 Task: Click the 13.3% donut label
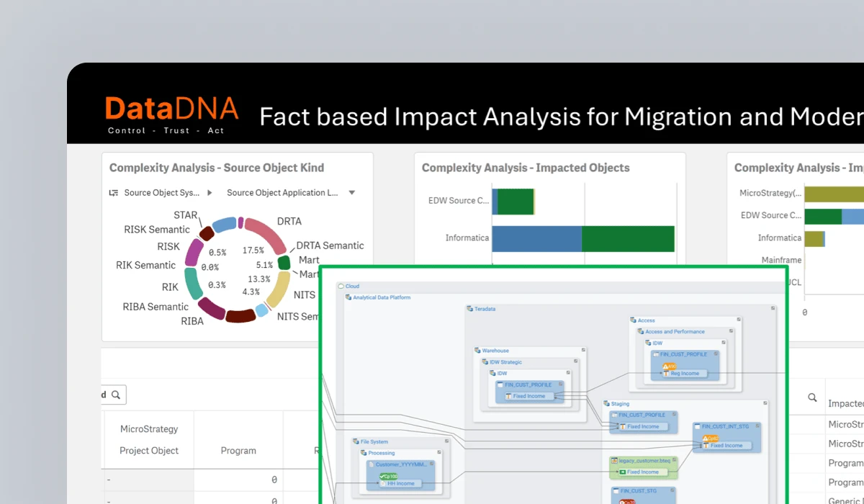click(x=259, y=279)
